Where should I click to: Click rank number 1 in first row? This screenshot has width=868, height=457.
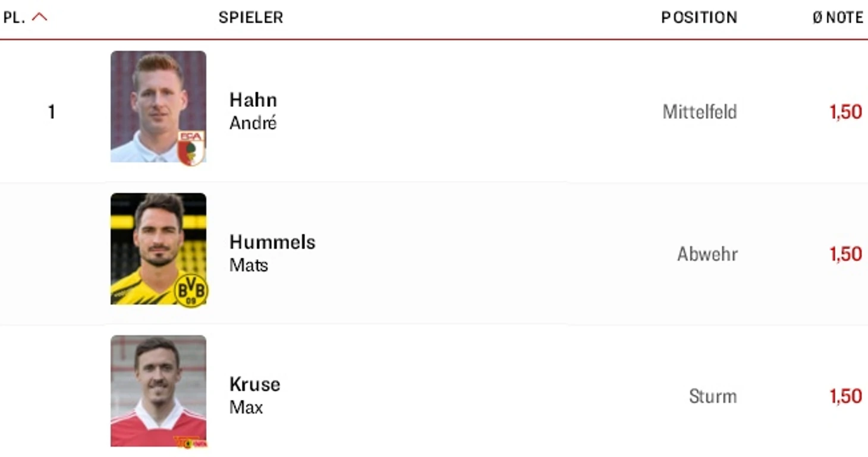[52, 112]
